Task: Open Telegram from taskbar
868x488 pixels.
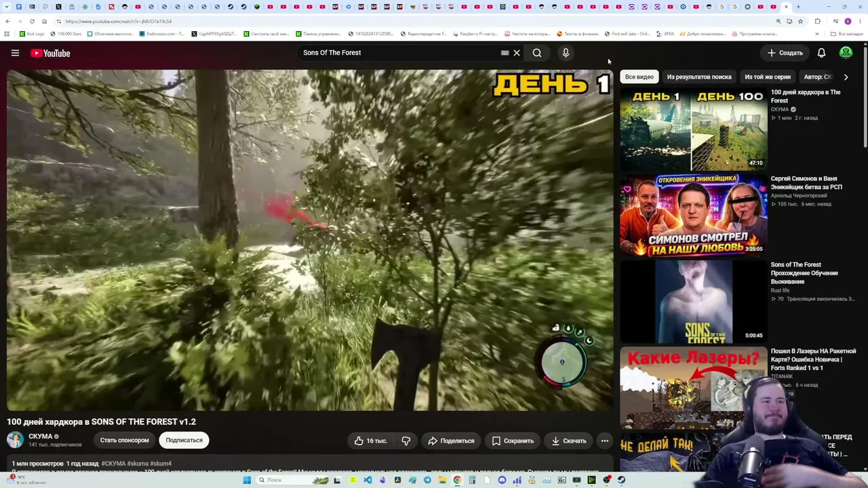Action: pos(427,480)
